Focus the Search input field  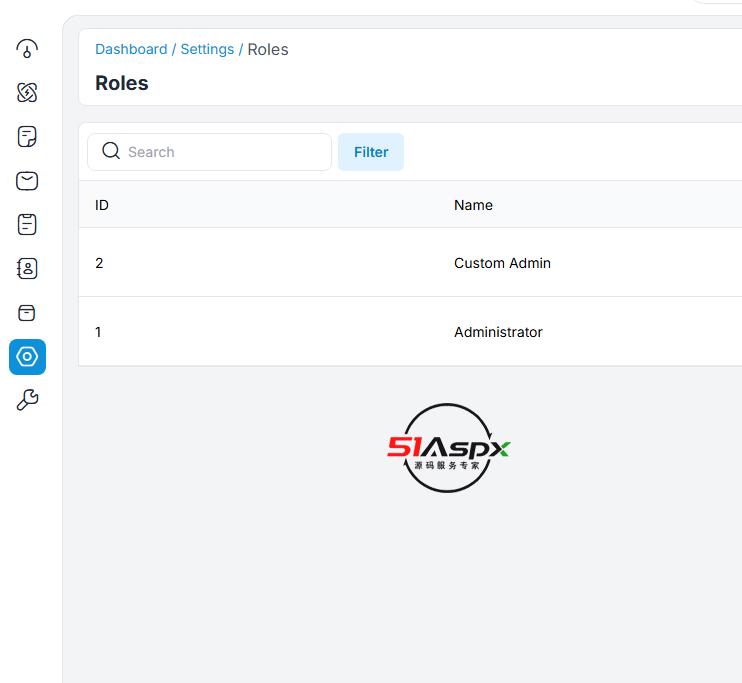click(x=210, y=152)
